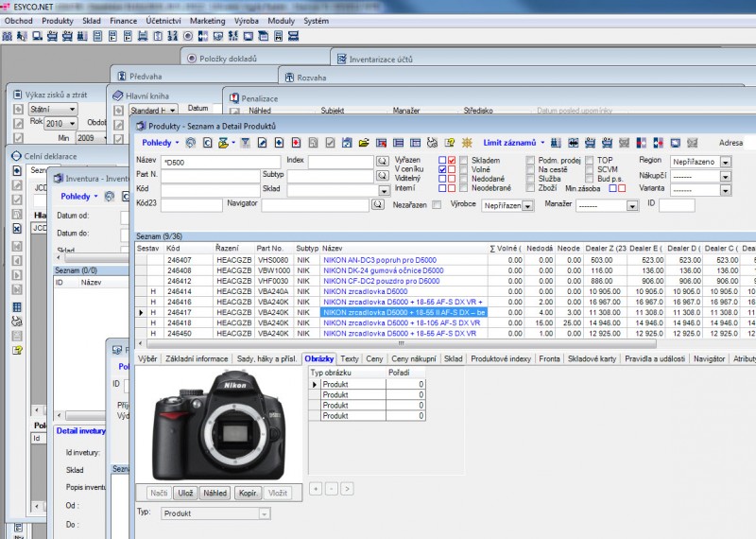Image resolution: width=756 pixels, height=539 pixels.
Task: Open the Pohledy dropdown in Produkty window
Action: click(x=161, y=143)
